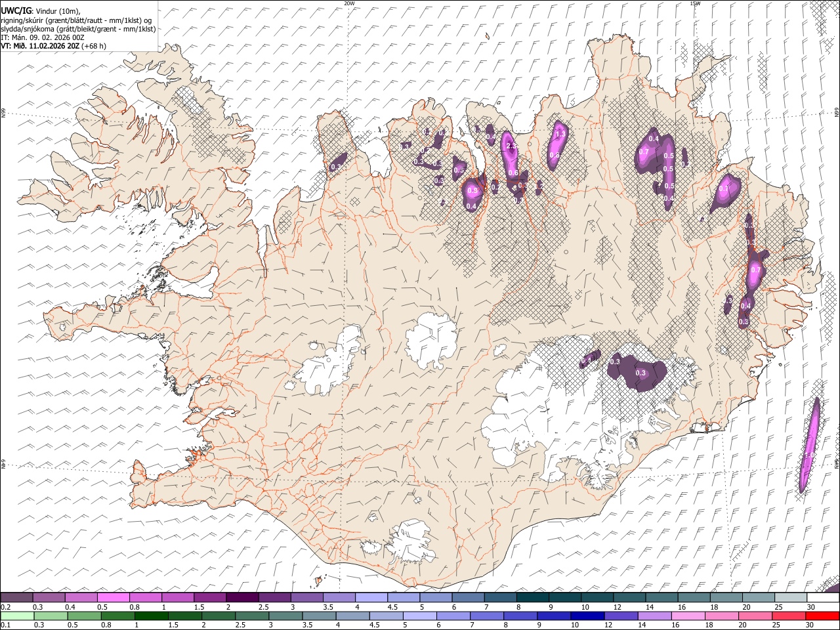Screen dimensions: 840x630
Task: Select the rain scale swatch between 0.5 and 0.8
Action: point(85,616)
